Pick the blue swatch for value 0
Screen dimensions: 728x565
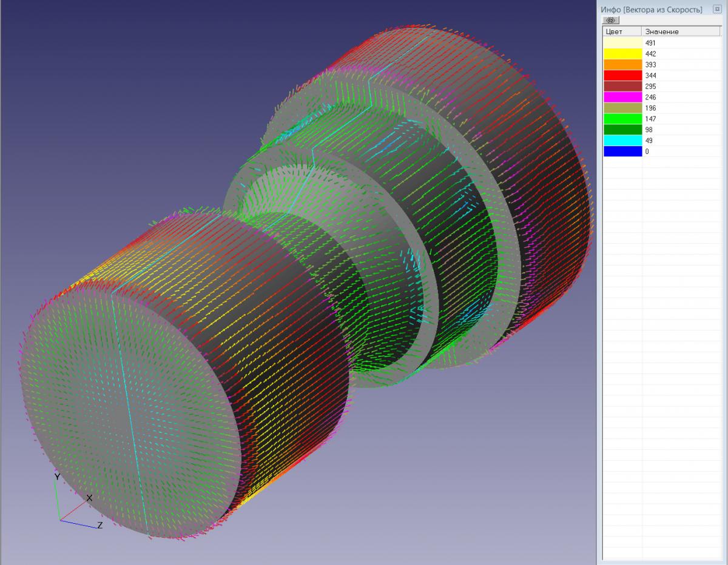(x=622, y=152)
